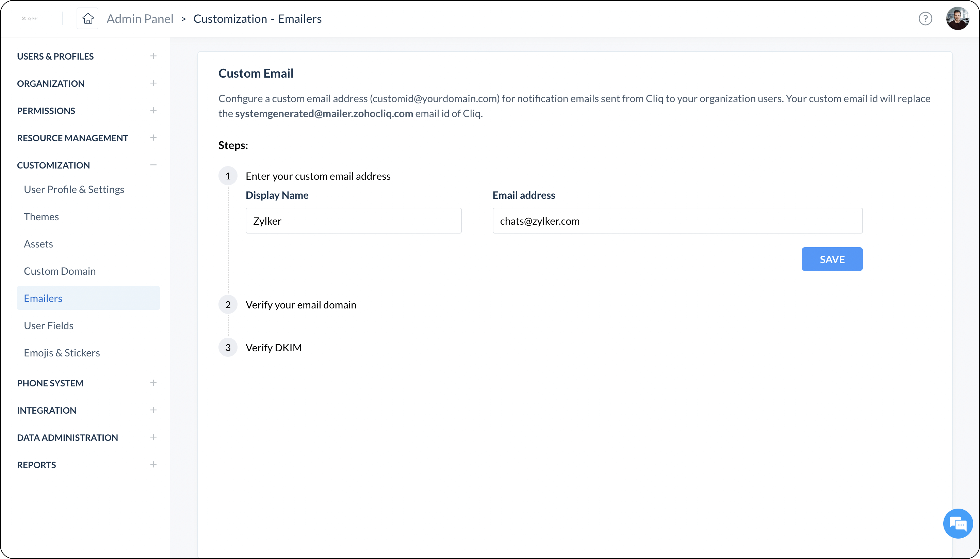The height and width of the screenshot is (559, 980).
Task: Expand the Permissions section
Action: 153,110
